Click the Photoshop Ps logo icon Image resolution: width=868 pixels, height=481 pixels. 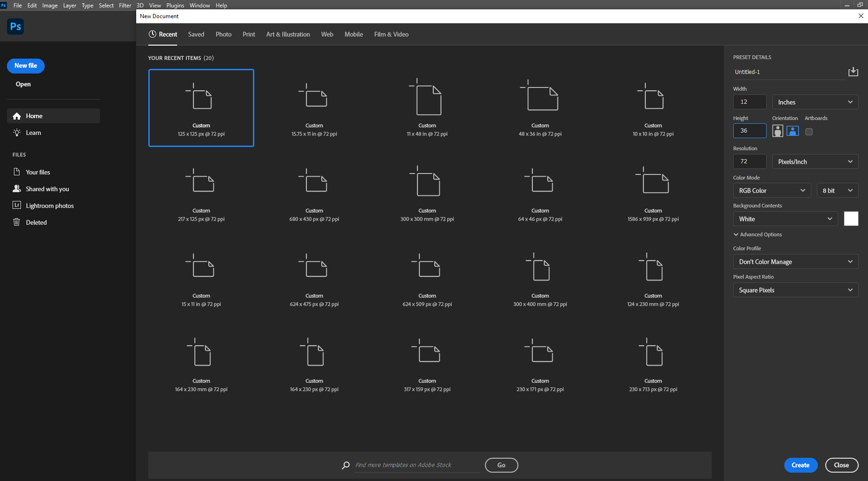point(15,27)
